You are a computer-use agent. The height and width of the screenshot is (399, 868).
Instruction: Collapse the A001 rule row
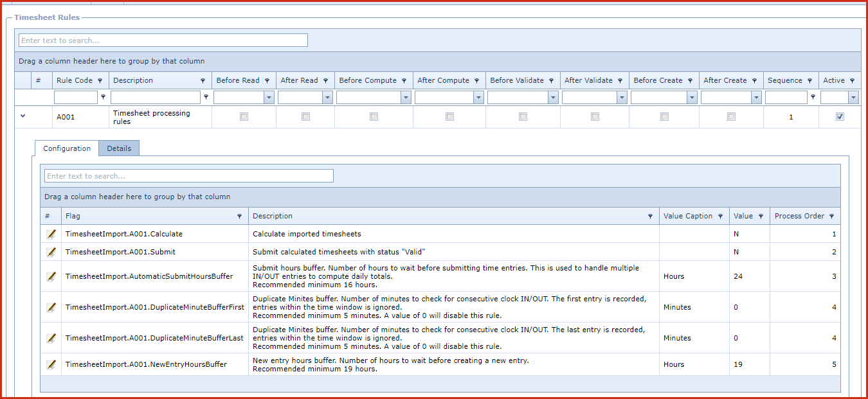tap(23, 116)
